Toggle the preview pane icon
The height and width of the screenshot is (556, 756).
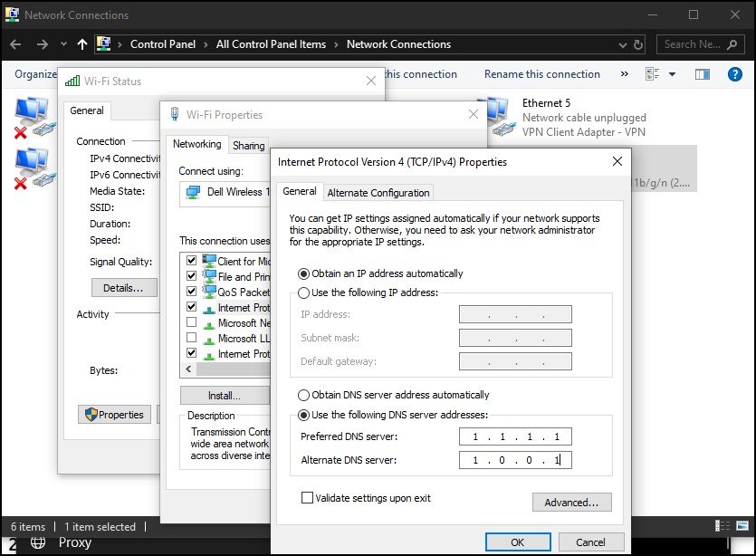(702, 73)
